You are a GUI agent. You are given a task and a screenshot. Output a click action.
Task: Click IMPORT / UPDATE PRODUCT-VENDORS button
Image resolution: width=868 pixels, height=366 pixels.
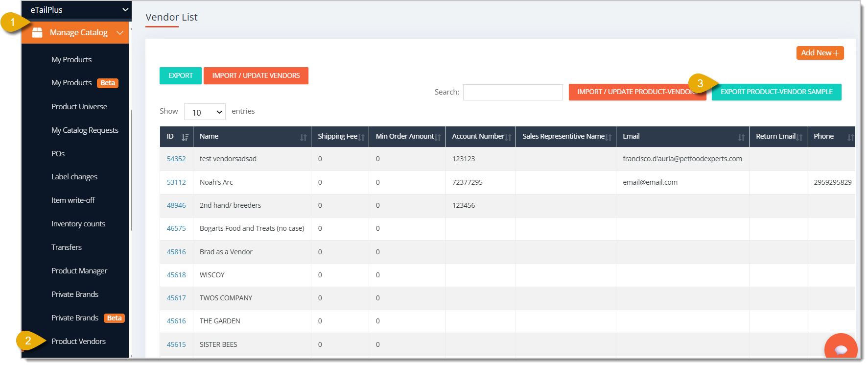click(637, 92)
